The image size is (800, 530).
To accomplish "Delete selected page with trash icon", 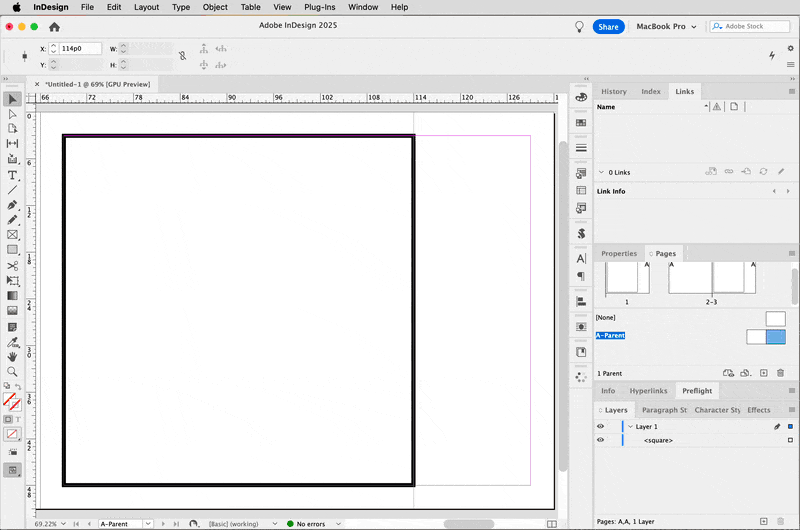I will point(780,373).
